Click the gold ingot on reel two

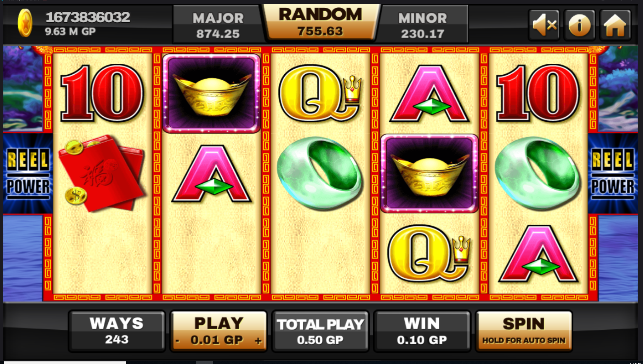pos(211,94)
